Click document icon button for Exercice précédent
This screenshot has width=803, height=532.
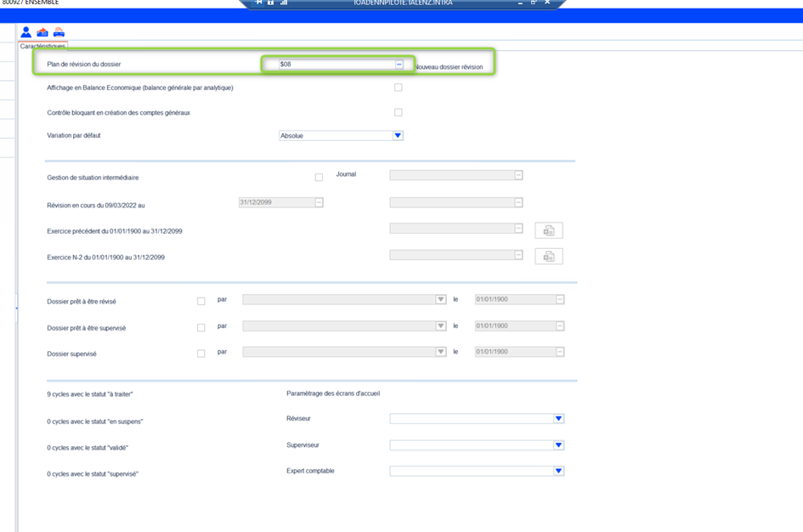pos(549,230)
